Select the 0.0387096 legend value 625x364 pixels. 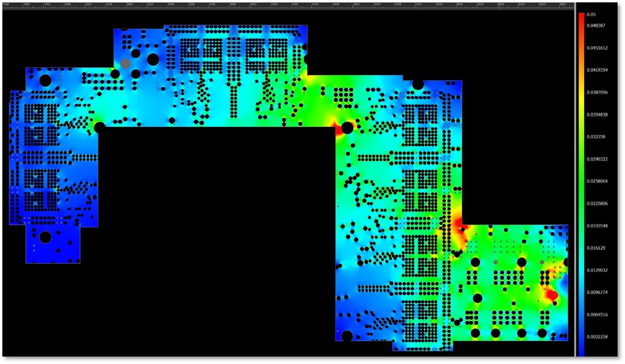(597, 92)
